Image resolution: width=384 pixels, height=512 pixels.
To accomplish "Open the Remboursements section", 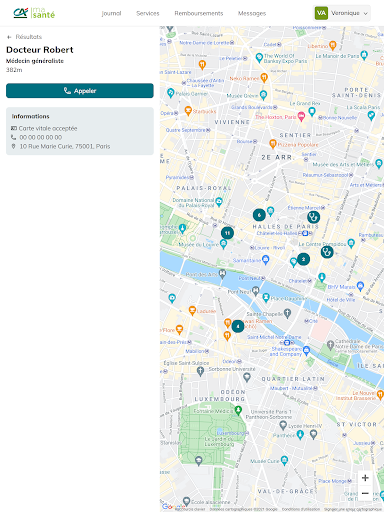I will tap(199, 13).
